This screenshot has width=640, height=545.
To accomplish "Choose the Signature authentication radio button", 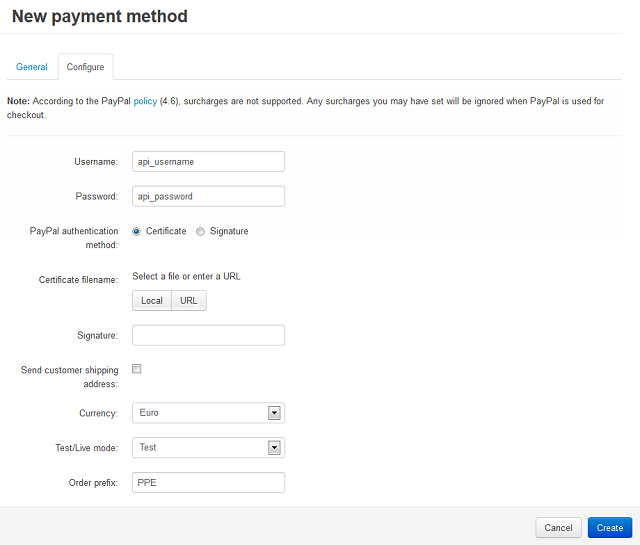I will (200, 231).
